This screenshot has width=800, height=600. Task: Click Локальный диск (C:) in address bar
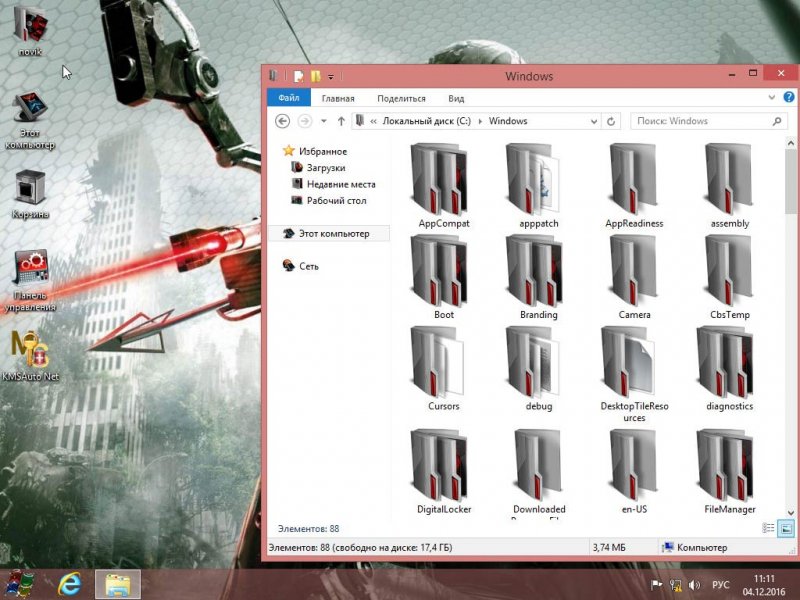point(427,121)
